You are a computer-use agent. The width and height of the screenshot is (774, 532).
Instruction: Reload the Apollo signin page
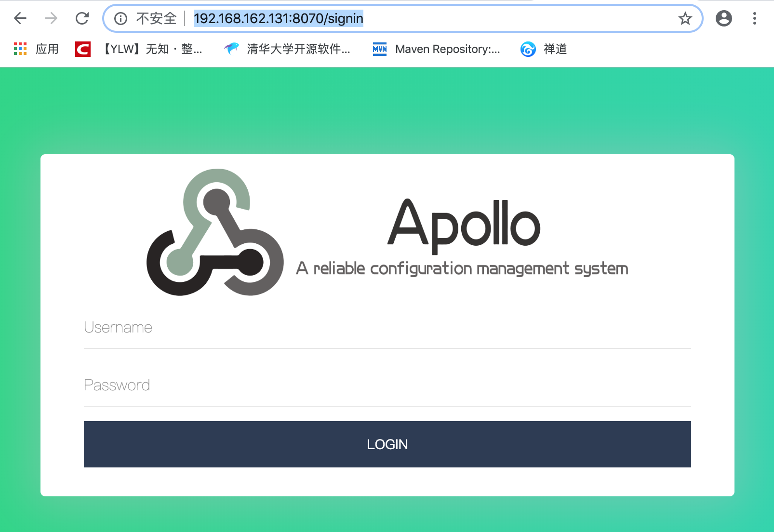point(82,18)
